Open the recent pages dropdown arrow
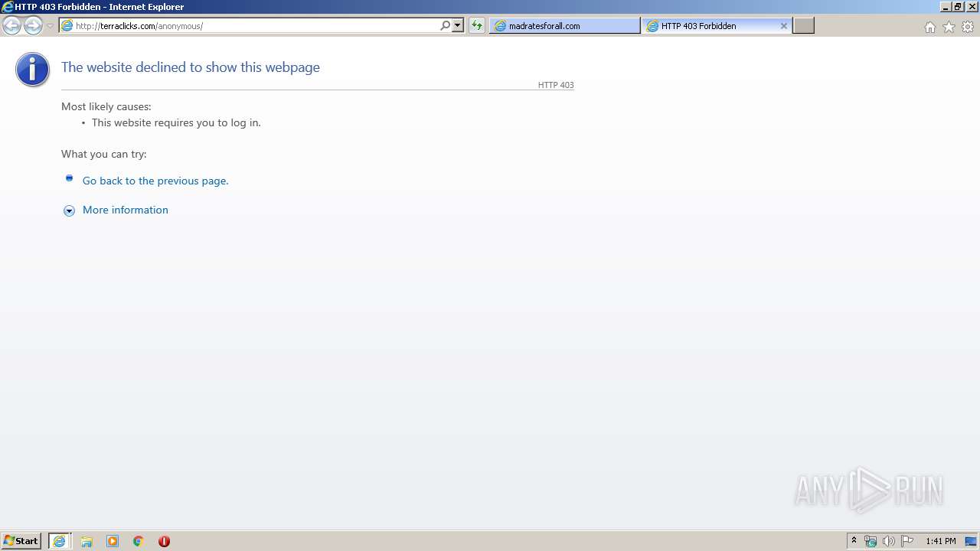This screenshot has width=980, height=551. 50,26
